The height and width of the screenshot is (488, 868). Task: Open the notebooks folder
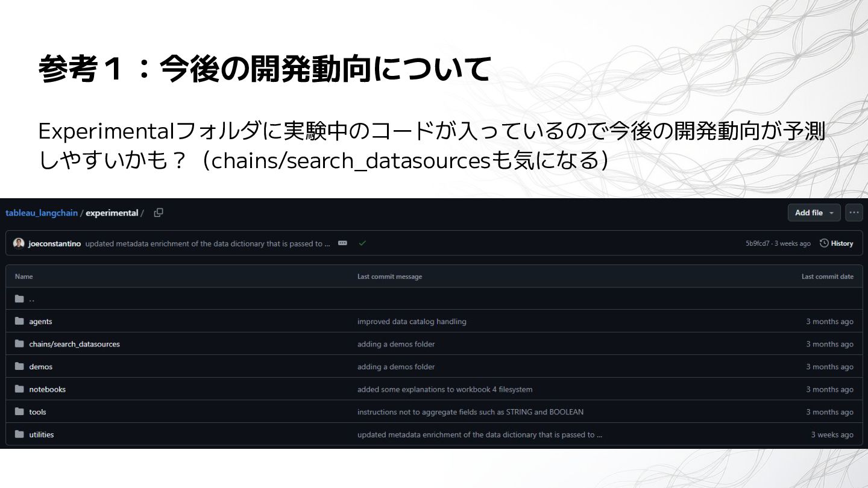click(47, 389)
